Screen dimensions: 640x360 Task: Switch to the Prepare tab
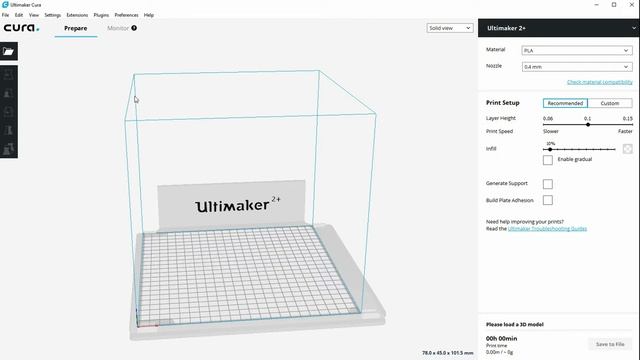pos(76,28)
